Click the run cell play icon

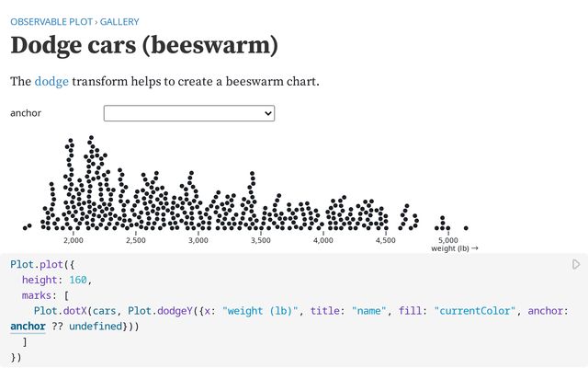click(576, 265)
